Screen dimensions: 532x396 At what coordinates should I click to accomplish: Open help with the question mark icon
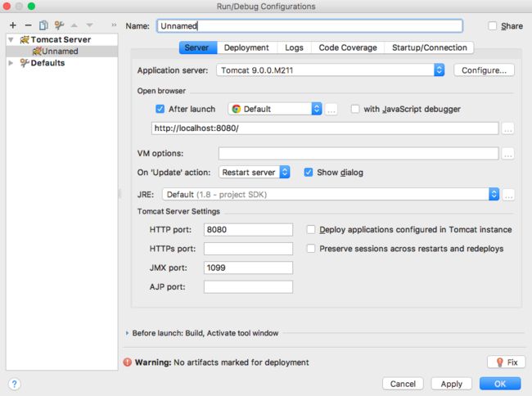[14, 384]
